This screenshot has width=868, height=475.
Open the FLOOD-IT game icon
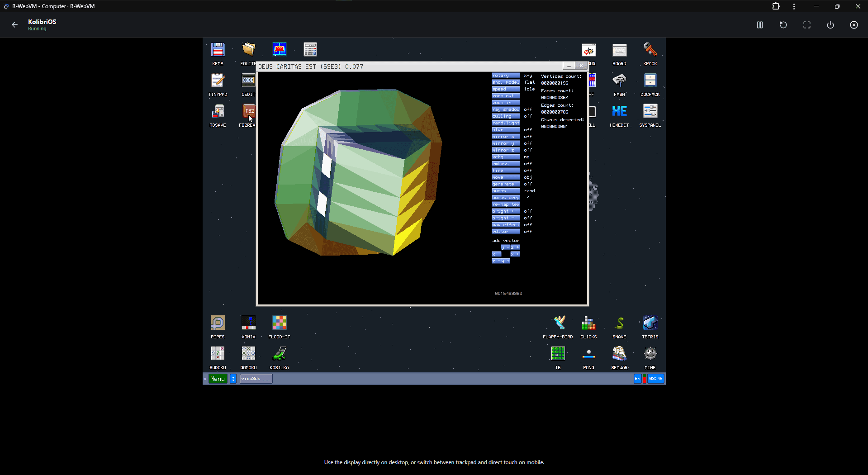click(279, 323)
